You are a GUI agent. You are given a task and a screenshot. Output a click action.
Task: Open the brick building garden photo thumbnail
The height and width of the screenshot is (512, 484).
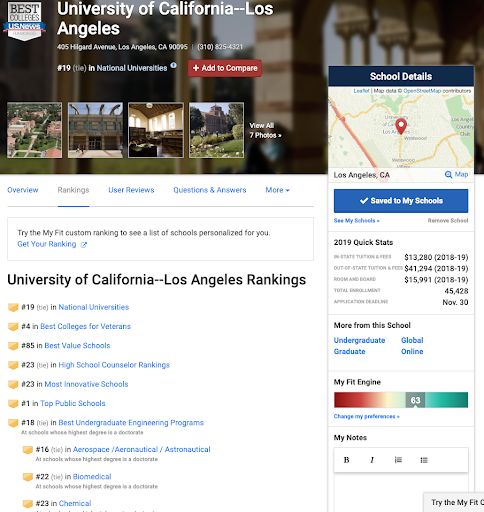(x=216, y=130)
